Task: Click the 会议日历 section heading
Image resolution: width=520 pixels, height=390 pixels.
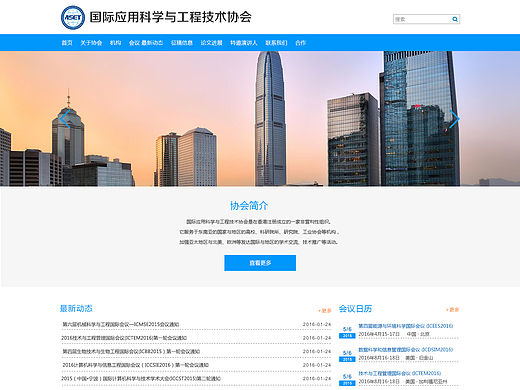Action: coord(355,309)
